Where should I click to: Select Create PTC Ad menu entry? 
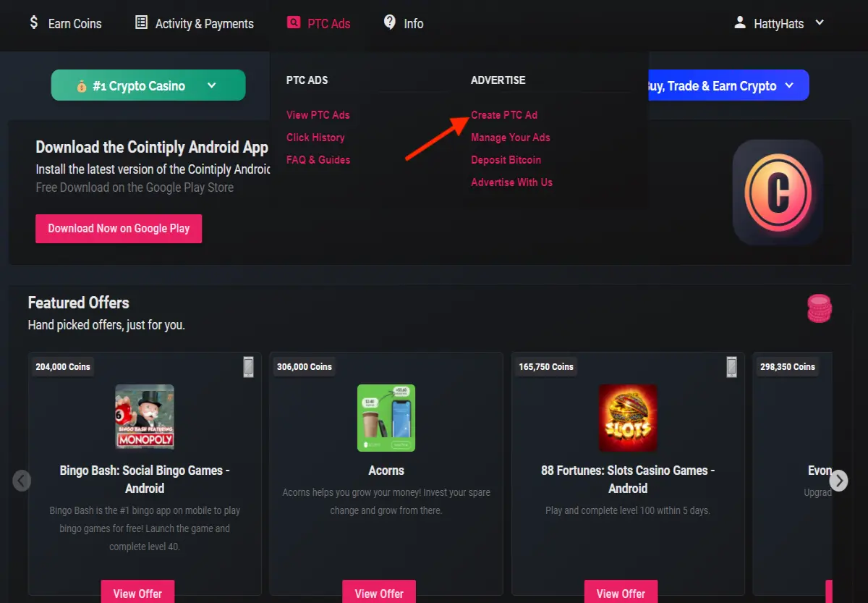[504, 114]
